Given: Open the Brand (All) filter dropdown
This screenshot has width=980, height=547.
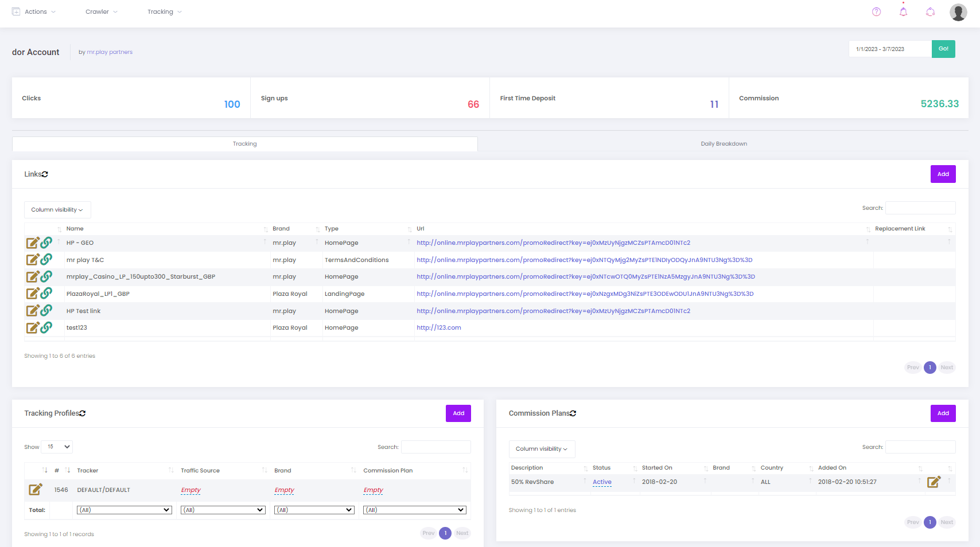Looking at the screenshot, I should (x=314, y=510).
